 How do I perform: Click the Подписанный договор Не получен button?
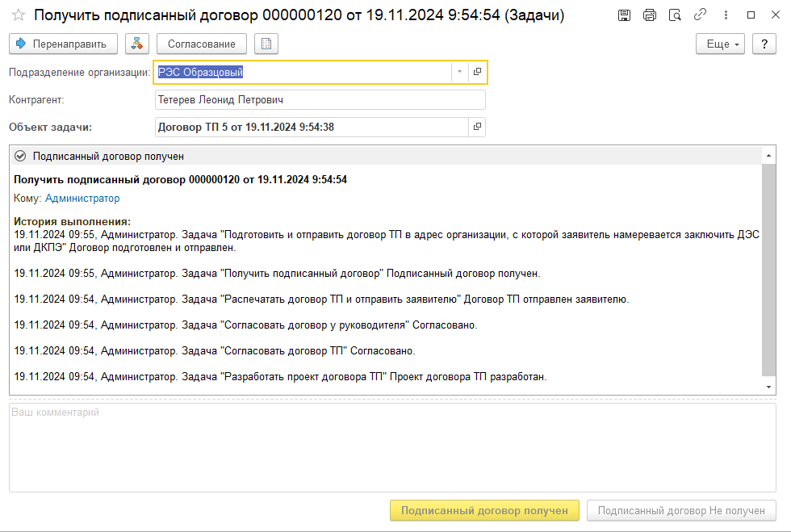coord(681,510)
